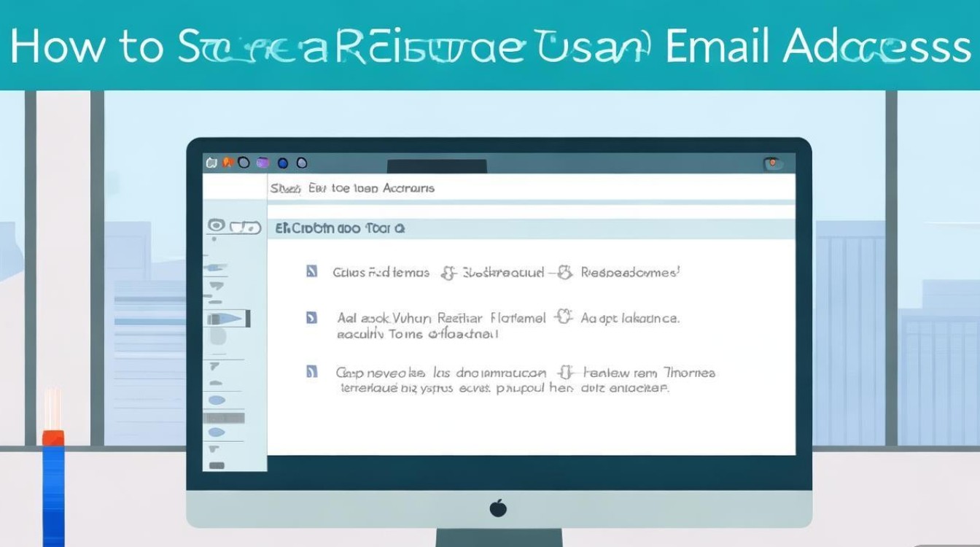Select the highlighted arrow item in sidebar
The width and height of the screenshot is (980, 547).
pos(227,319)
